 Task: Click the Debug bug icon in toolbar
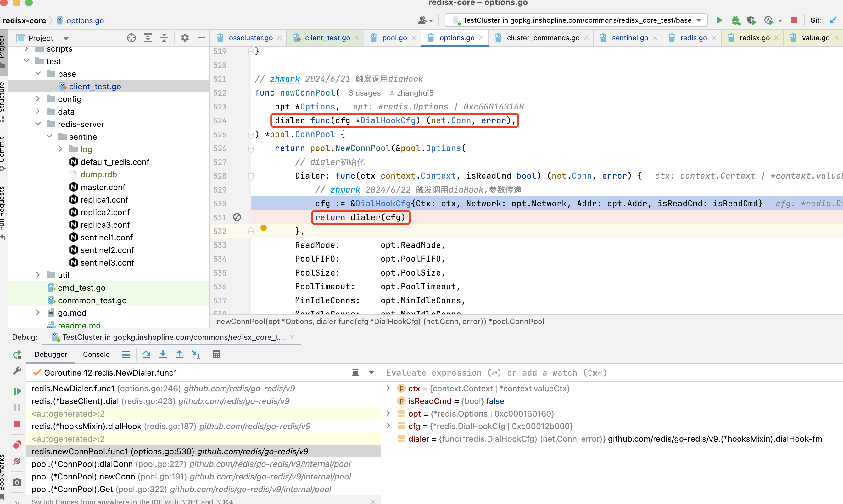point(735,20)
